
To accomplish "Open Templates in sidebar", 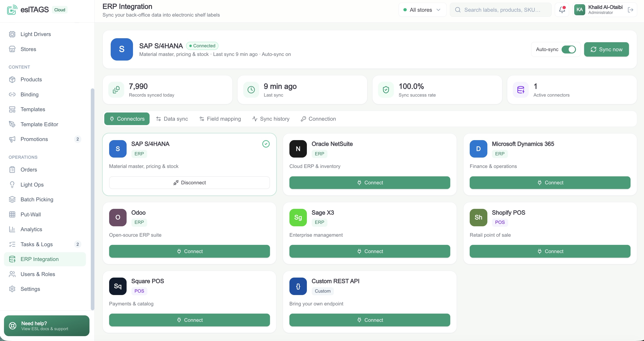I will tap(45, 109).
